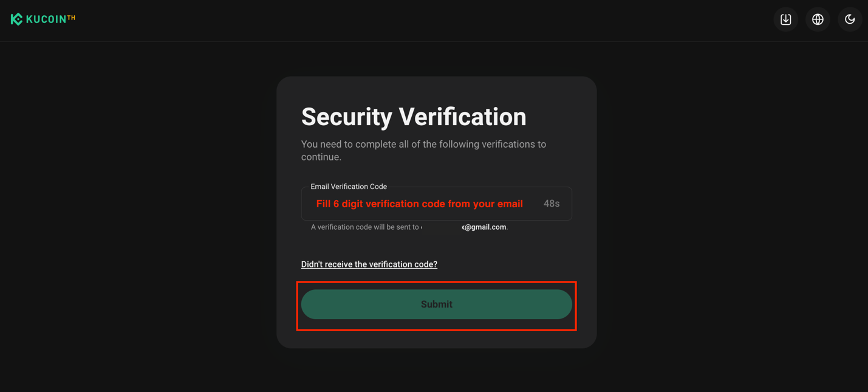Open "Didn't receive the verification code?" link
Image resolution: width=868 pixels, height=392 pixels.
[x=369, y=264]
